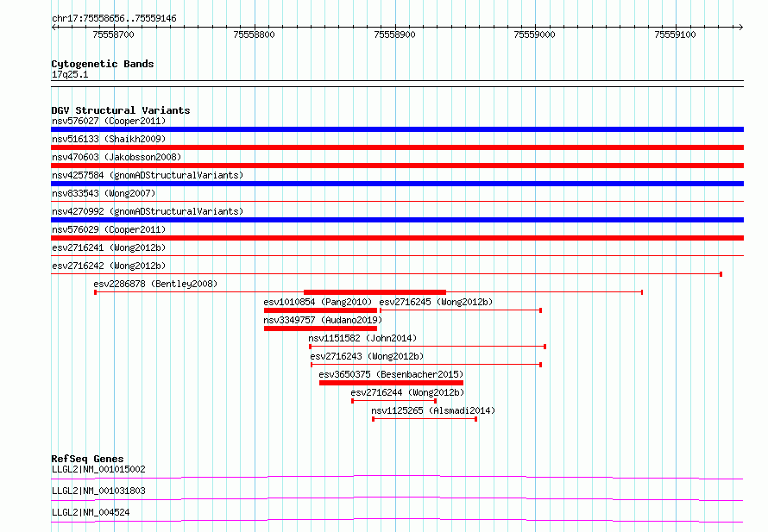Select the 17q25.1 band label
Screen dimensions: 768x532
pos(70,74)
